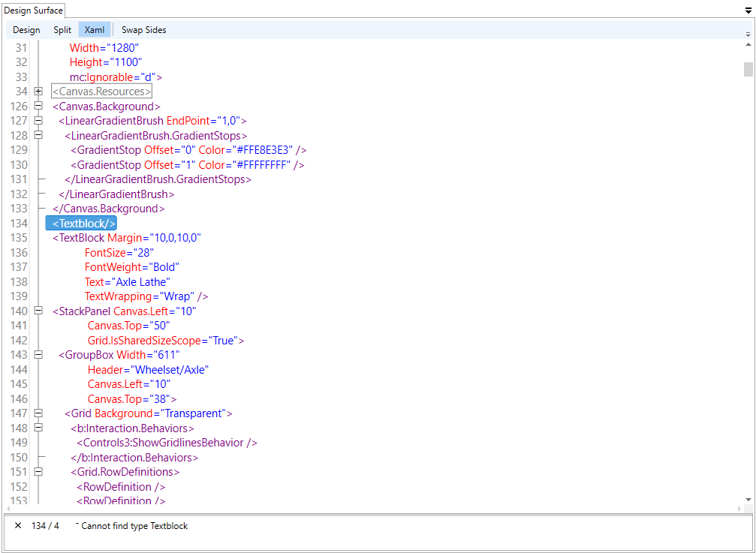
Task: Click the Margin="10,0,10,0" attribute
Action: (x=155, y=238)
